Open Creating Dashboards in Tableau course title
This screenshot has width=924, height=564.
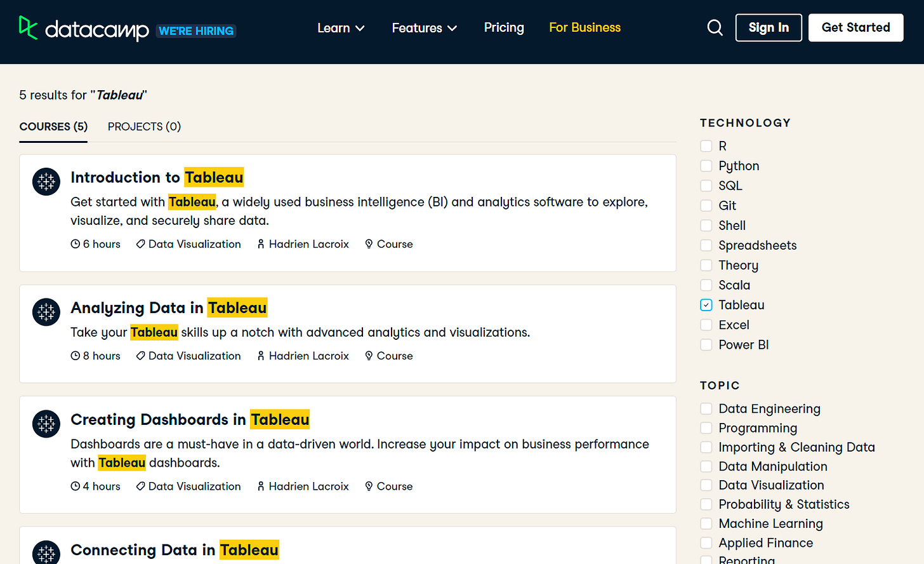coord(190,419)
